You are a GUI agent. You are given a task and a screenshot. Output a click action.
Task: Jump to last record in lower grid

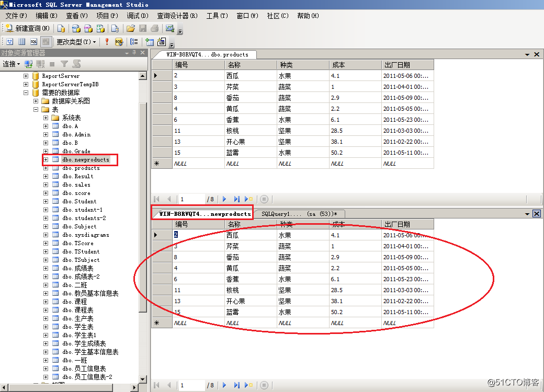tap(236, 385)
